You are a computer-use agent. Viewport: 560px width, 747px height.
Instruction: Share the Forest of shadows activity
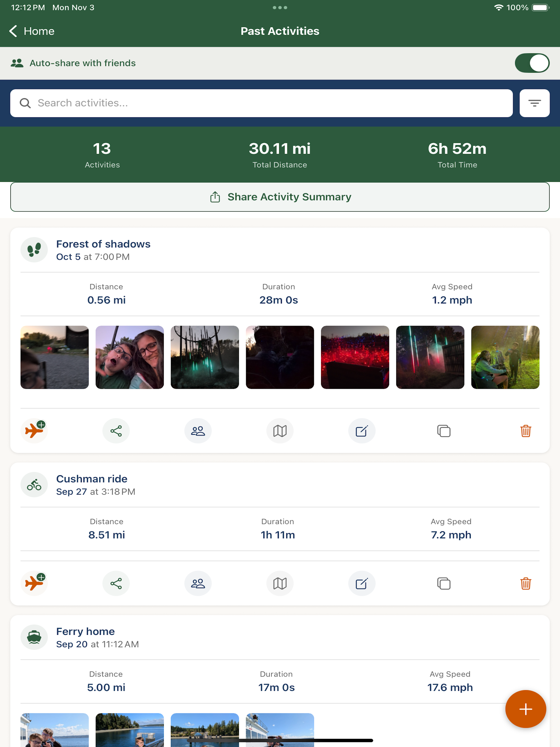coord(116,431)
